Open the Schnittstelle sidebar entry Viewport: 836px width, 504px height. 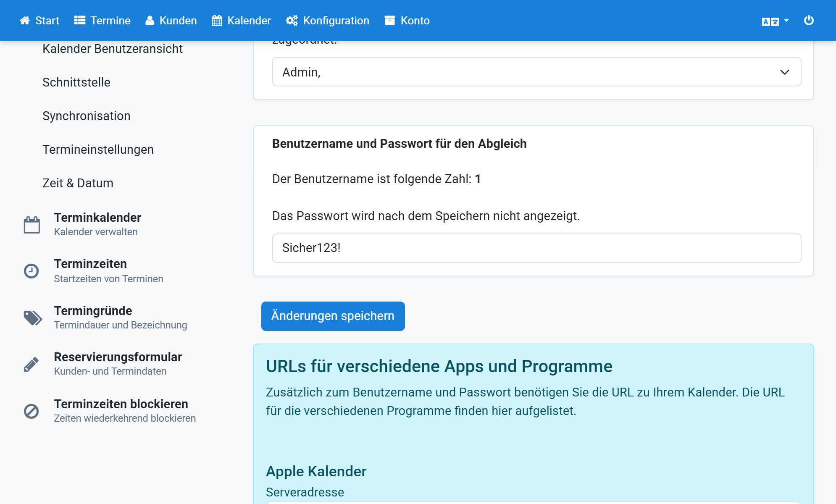coord(76,82)
